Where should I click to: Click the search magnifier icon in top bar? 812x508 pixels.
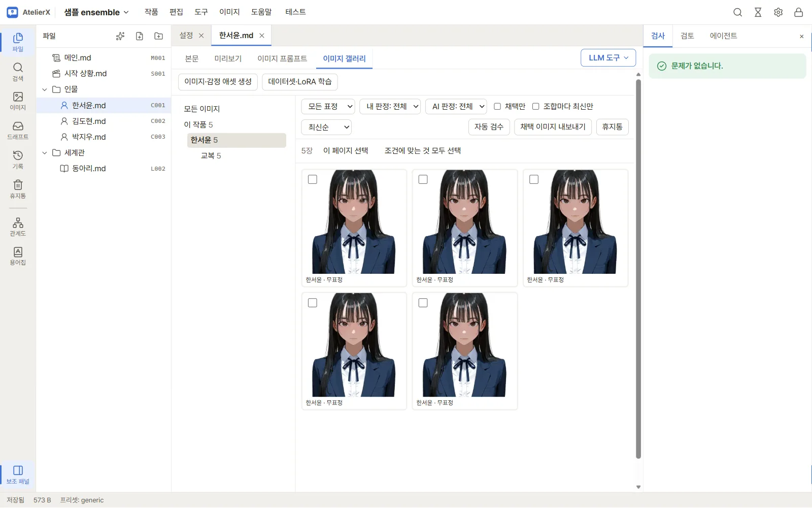coord(738,12)
